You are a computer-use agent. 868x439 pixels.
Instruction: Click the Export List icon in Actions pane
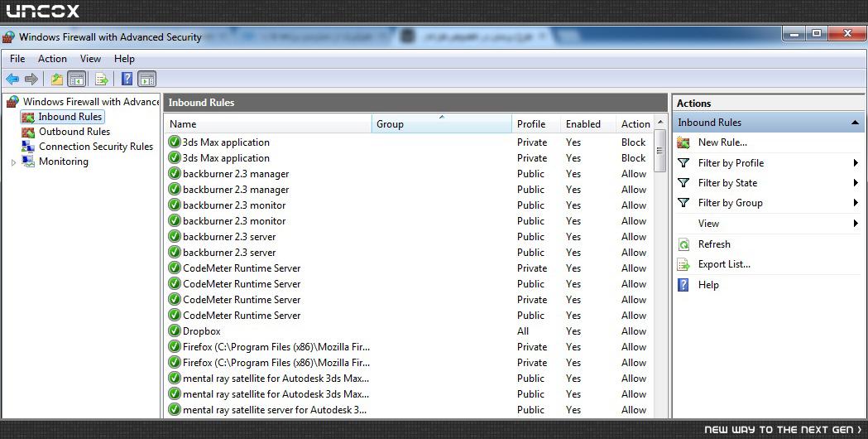(683, 264)
